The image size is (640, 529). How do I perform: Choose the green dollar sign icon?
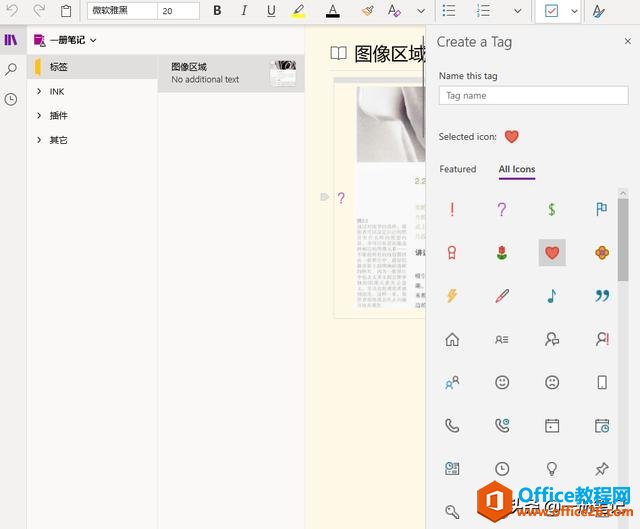(551, 209)
